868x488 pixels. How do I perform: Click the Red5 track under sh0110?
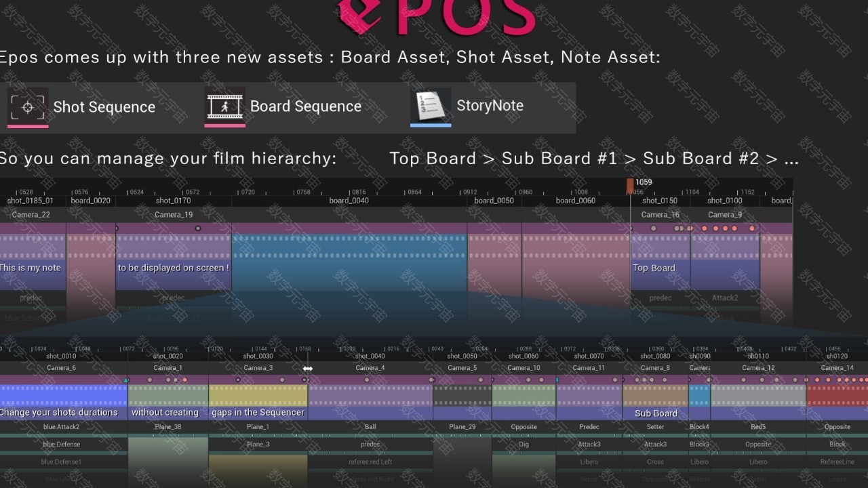coord(758,427)
